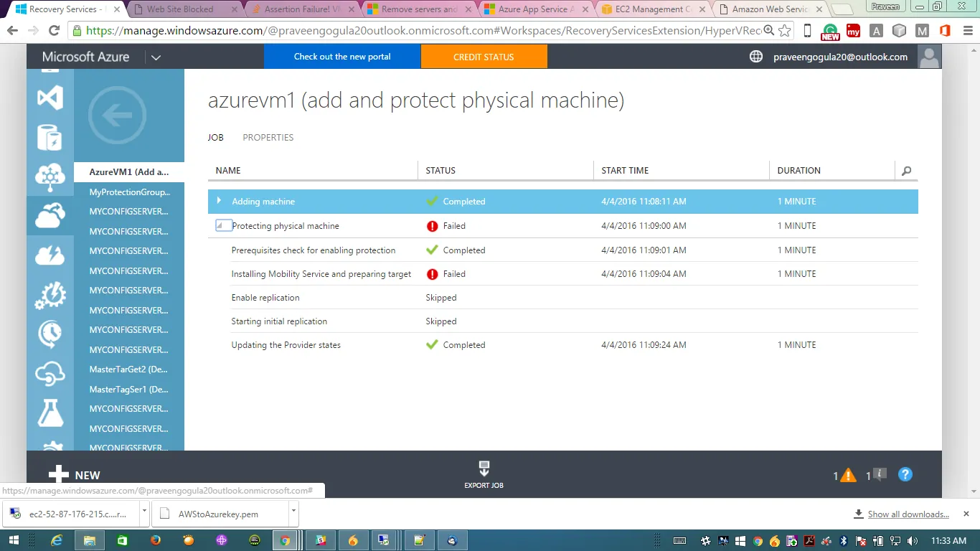Open the browser zoom magnifier icon

click(x=769, y=31)
